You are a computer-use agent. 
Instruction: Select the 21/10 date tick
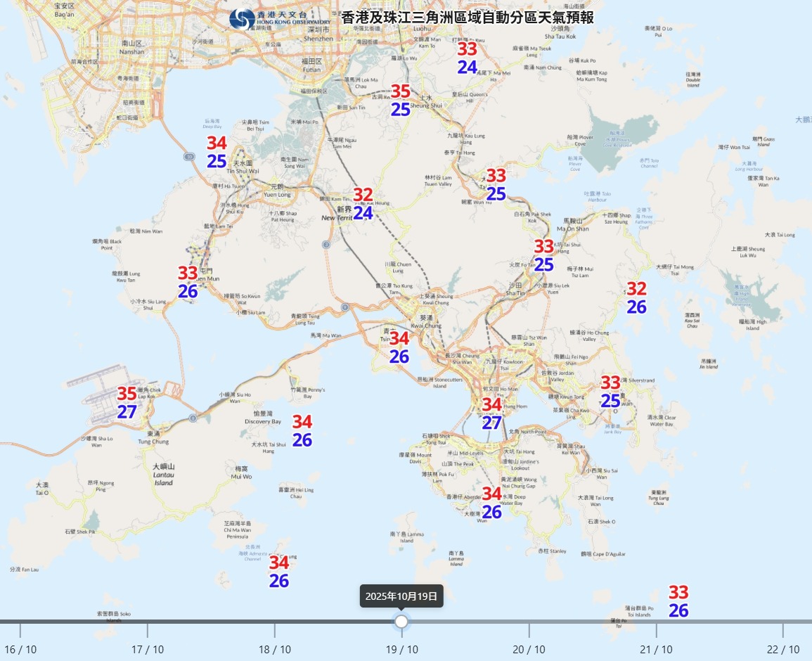click(656, 630)
